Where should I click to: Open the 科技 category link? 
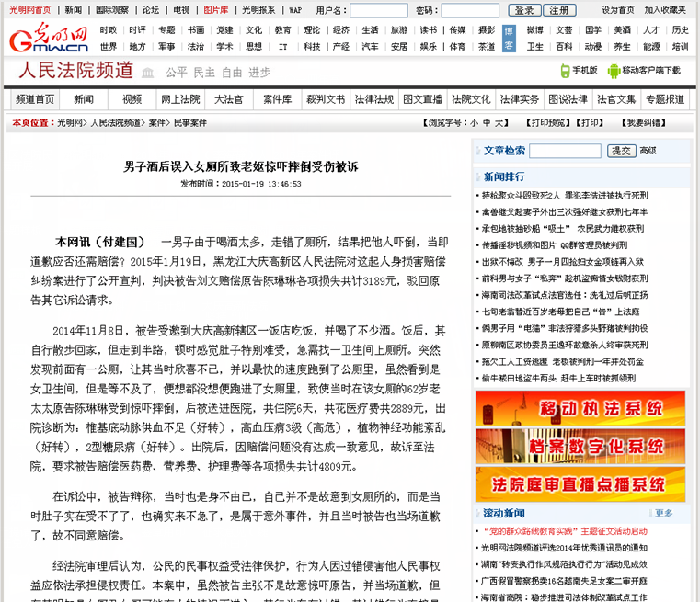pos(312,46)
